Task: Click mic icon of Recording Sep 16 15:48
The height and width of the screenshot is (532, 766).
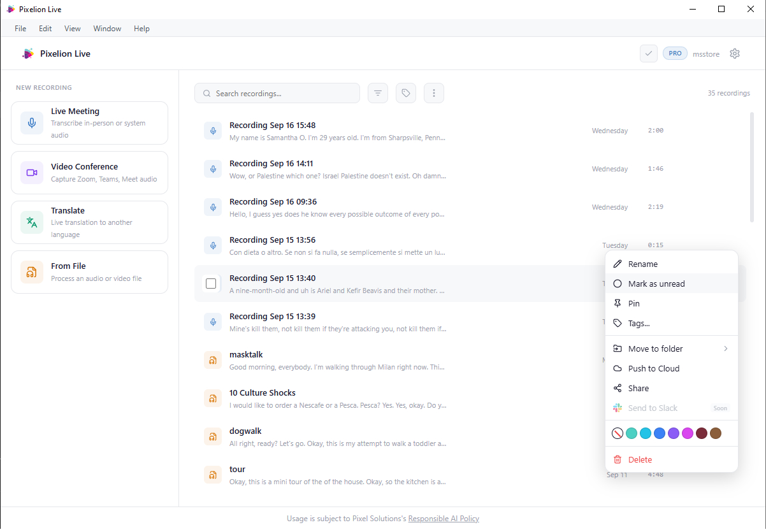Action: coord(213,131)
